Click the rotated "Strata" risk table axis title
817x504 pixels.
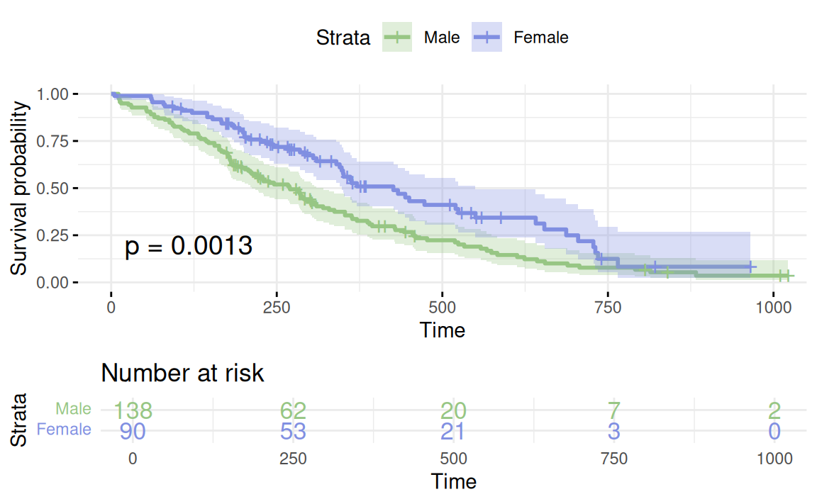[21, 420]
